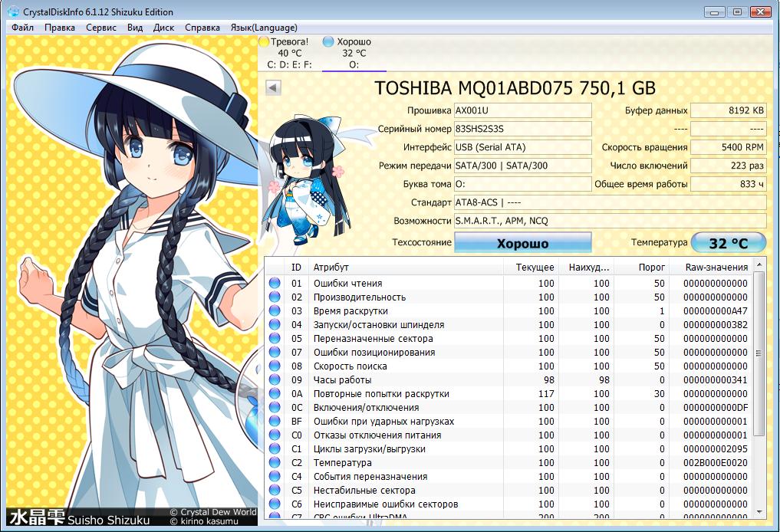
Task: Click the ID column header
Action: (x=296, y=267)
